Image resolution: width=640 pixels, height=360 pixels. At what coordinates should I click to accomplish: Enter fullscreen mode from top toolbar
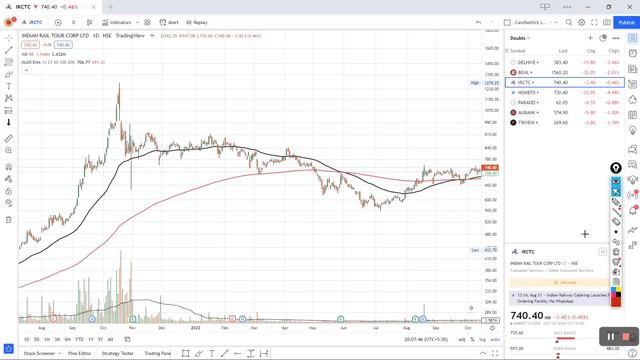(594, 22)
